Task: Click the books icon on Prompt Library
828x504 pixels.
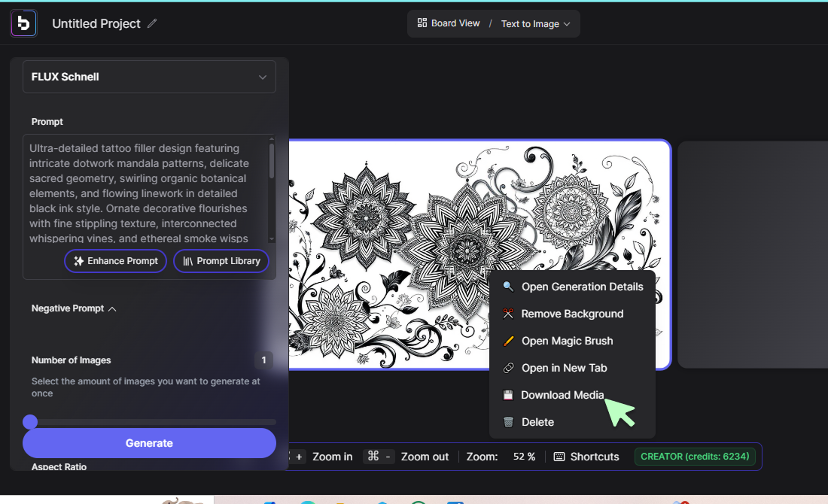Action: click(x=187, y=261)
